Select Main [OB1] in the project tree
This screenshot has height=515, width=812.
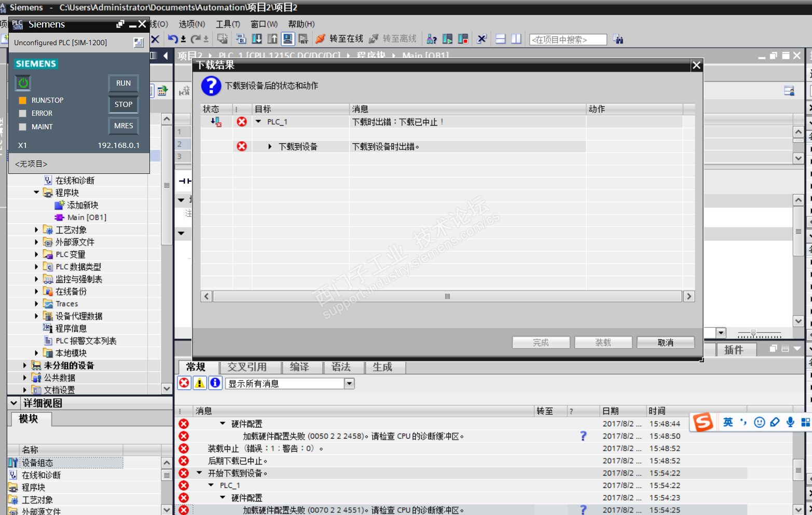[x=87, y=218]
